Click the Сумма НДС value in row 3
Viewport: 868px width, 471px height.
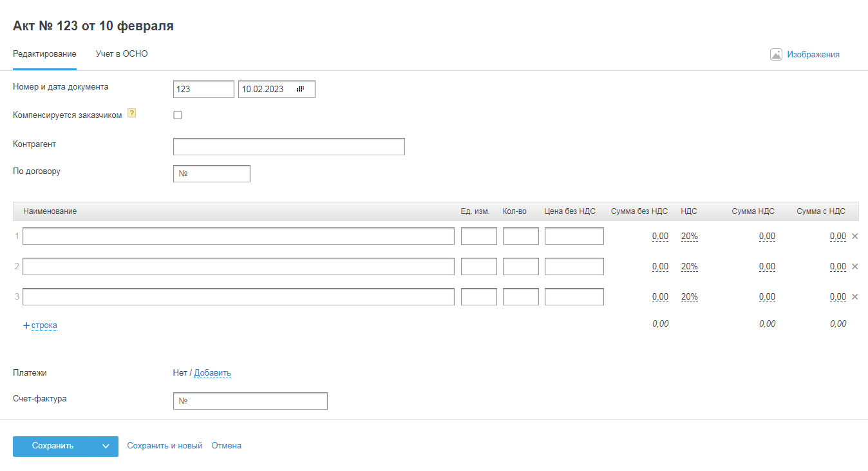click(768, 297)
